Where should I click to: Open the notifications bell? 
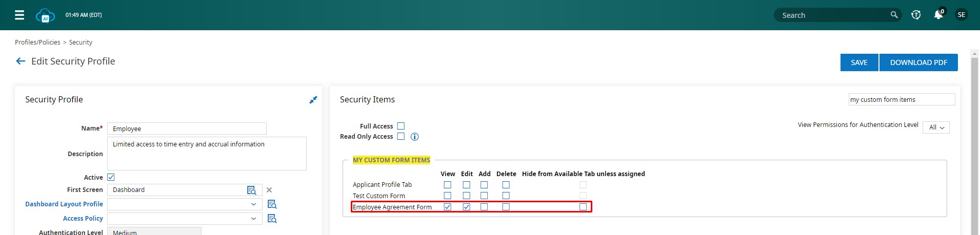938,15
